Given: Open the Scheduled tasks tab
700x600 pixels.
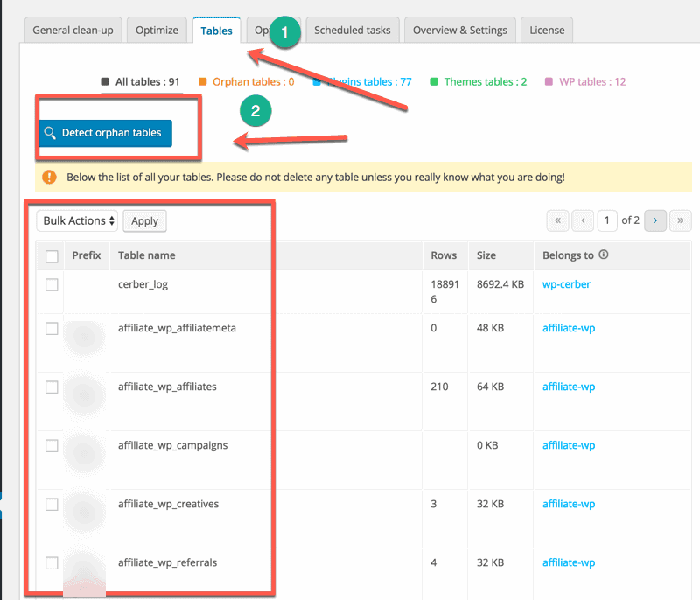Looking at the screenshot, I should pos(353,30).
